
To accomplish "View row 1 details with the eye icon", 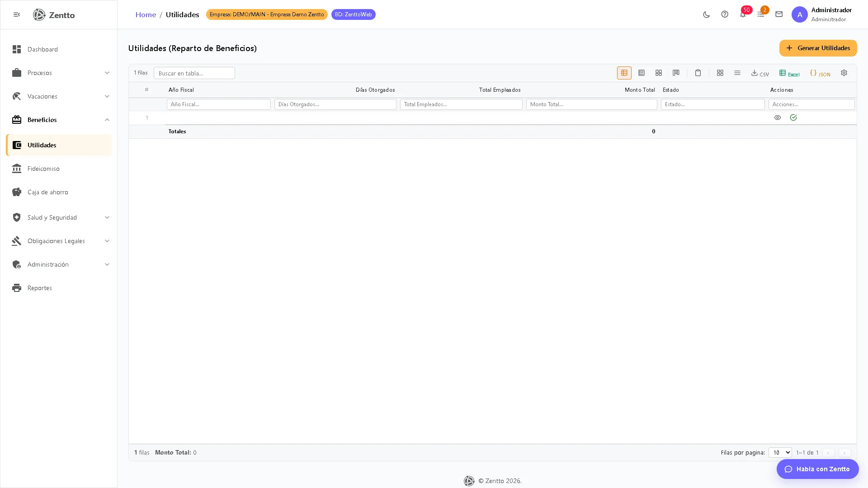I will [778, 117].
